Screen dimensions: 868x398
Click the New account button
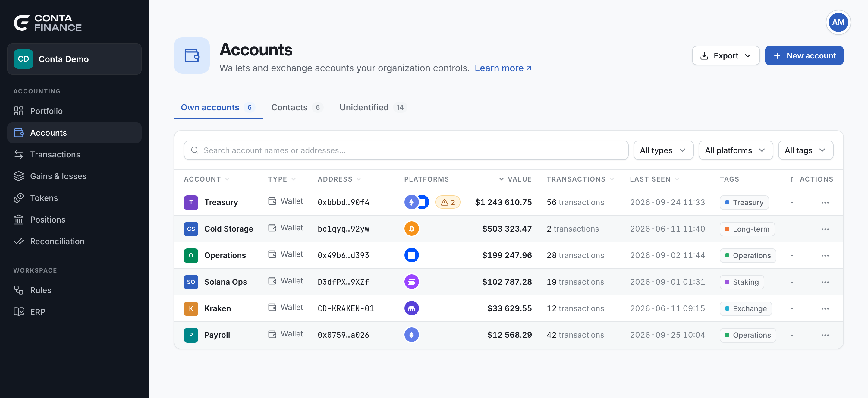point(804,55)
